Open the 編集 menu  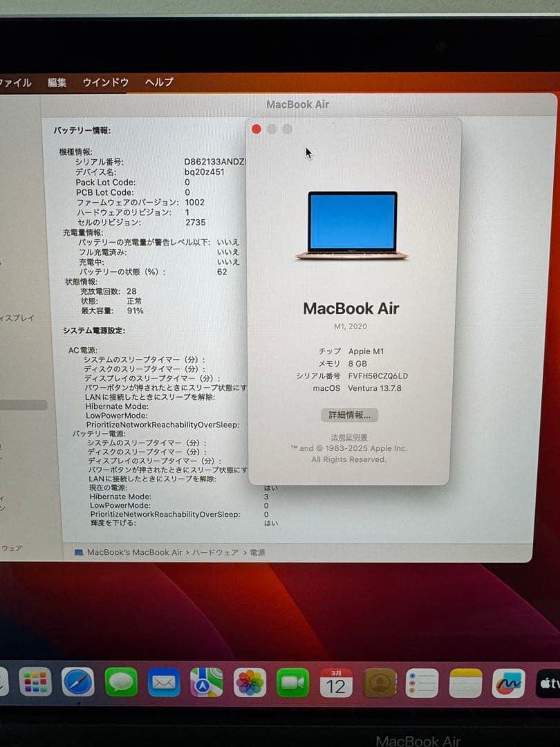(x=57, y=82)
